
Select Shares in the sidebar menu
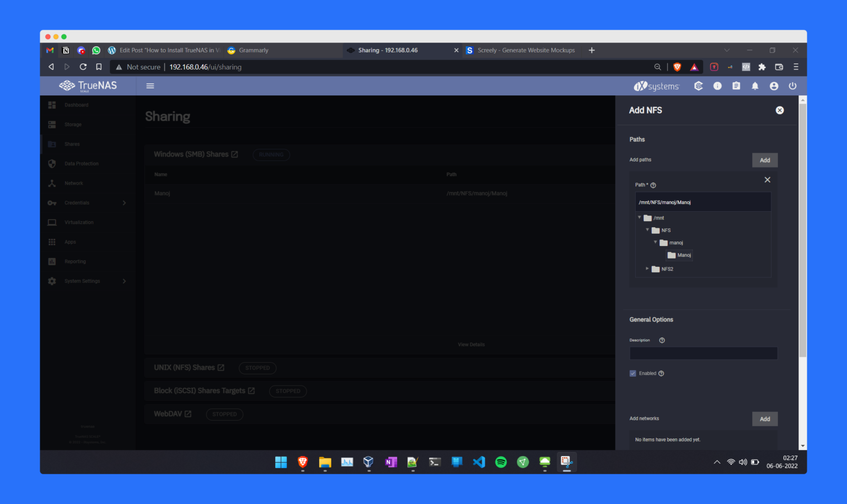click(x=72, y=144)
